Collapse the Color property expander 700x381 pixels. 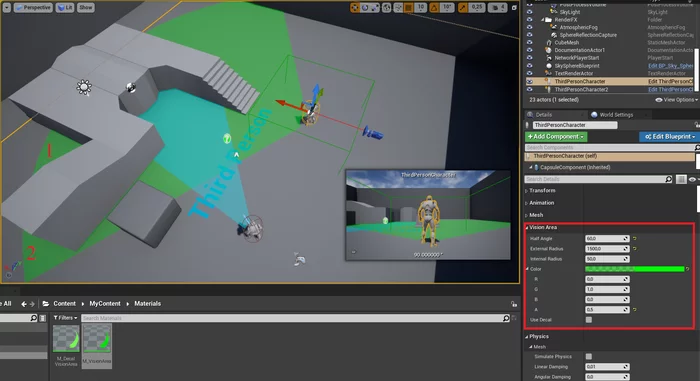(527, 269)
